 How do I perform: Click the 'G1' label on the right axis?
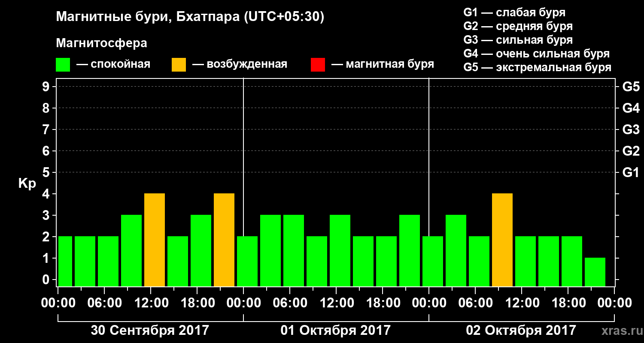(x=631, y=173)
